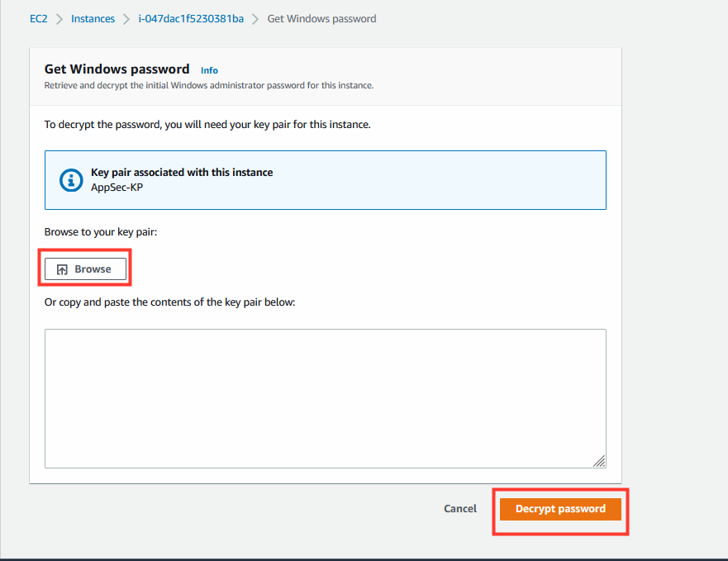Viewport: 728px width, 561px height.
Task: Click the chevron separator after Instances breadcrumb
Action: coord(126,19)
